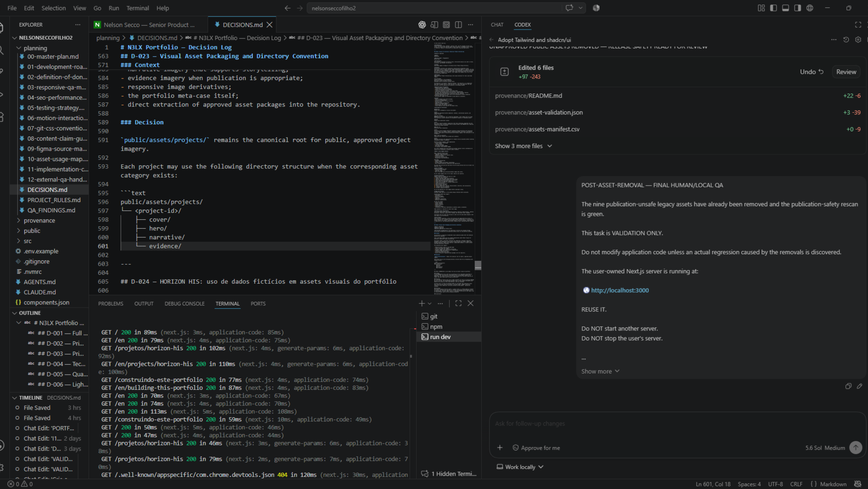Go back from Adopt Tailwind thread
This screenshot has width=868, height=489.
pyautogui.click(x=492, y=40)
